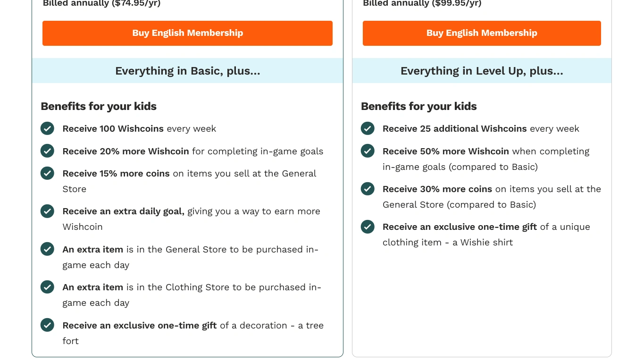Screen dimensions: 644x362
Task: Select the checkmark beside Receive 15% more coins
Action: pyautogui.click(x=47, y=173)
